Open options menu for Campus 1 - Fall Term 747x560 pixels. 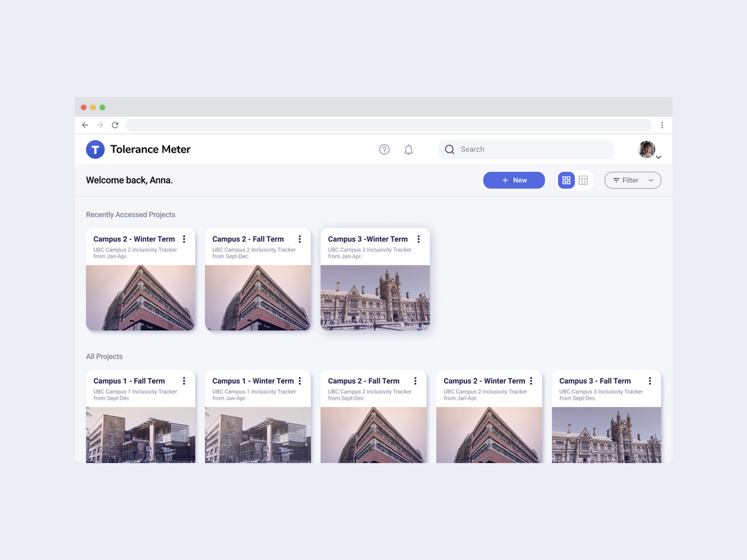[x=184, y=380]
